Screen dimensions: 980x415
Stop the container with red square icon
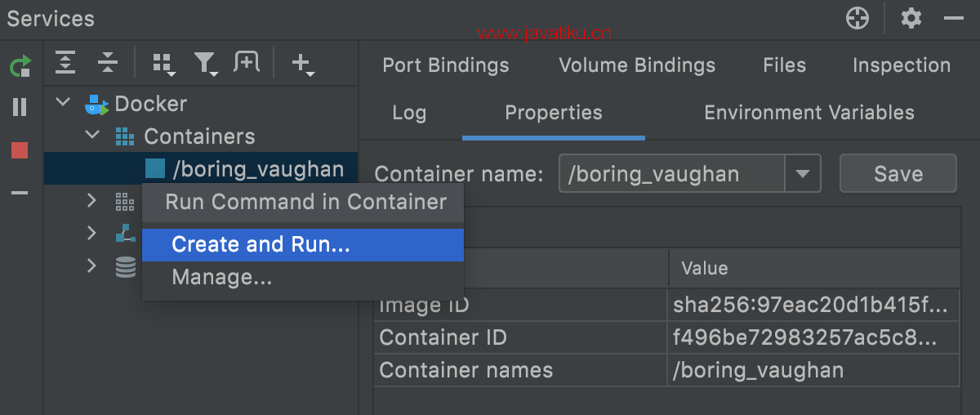pyautogui.click(x=20, y=150)
